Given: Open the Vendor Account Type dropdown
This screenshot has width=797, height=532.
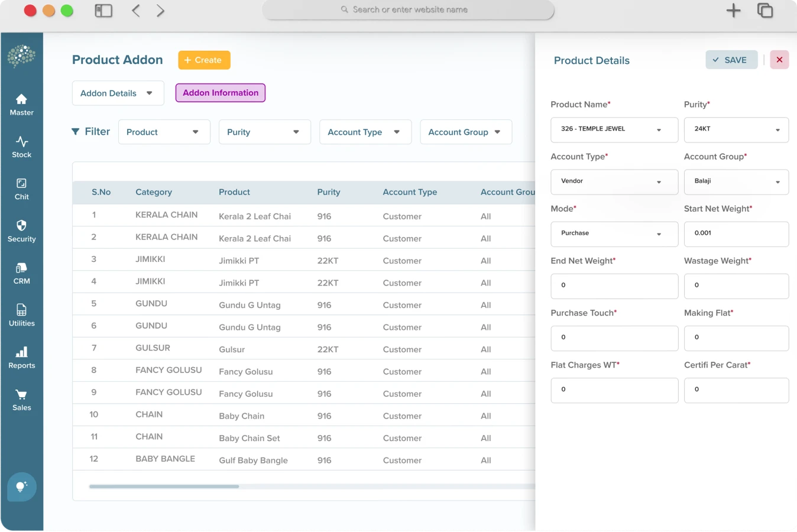Looking at the screenshot, I should [614, 181].
